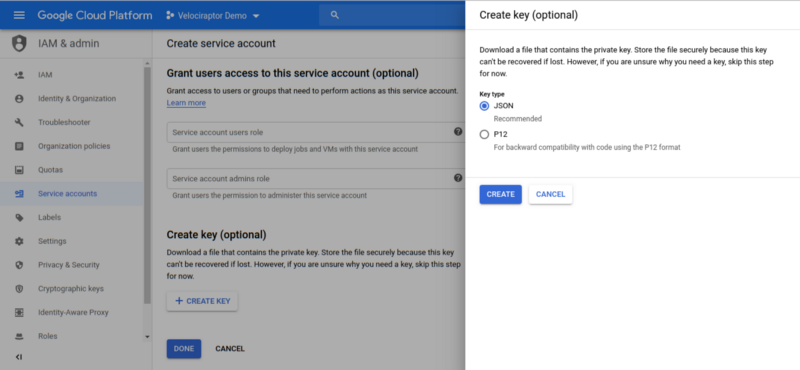Click the Settings gear icon
Viewport: 800px width, 370px height.
pyautogui.click(x=19, y=241)
